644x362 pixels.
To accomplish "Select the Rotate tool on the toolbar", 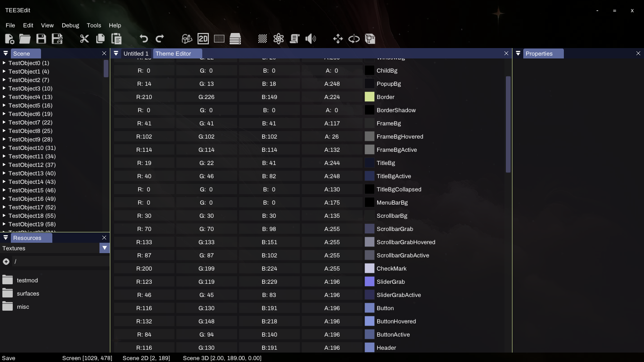I will click(354, 39).
